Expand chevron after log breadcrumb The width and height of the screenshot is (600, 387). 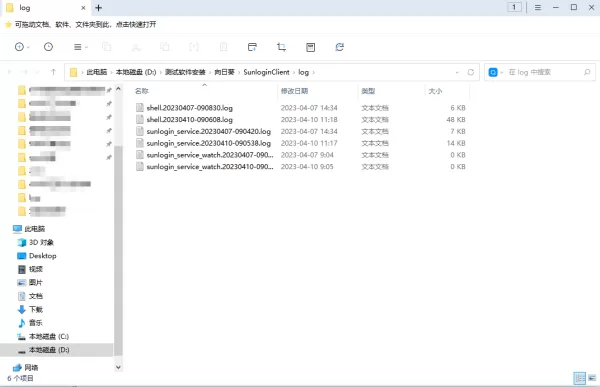(x=313, y=72)
